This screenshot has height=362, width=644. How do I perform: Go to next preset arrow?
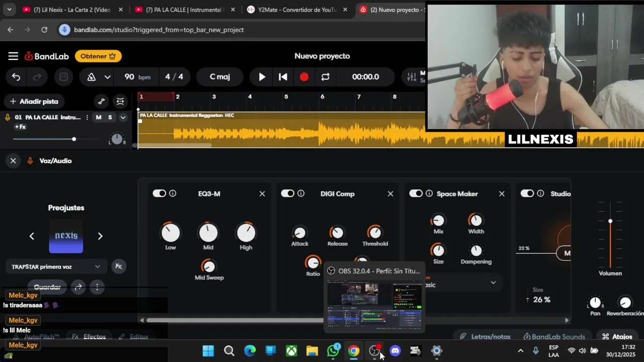(100, 236)
